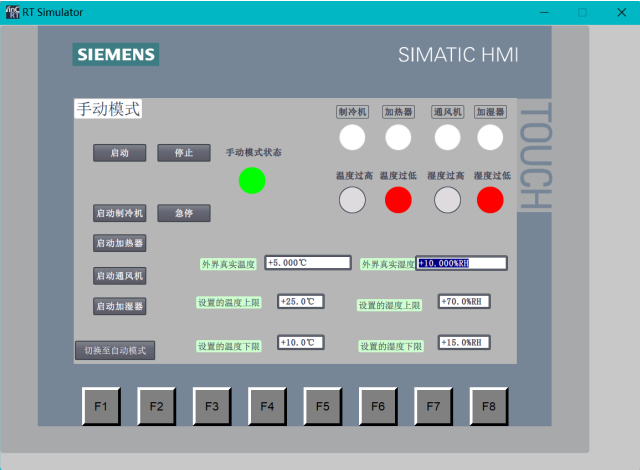Start the humidifier with 启动加湿器

tap(120, 306)
